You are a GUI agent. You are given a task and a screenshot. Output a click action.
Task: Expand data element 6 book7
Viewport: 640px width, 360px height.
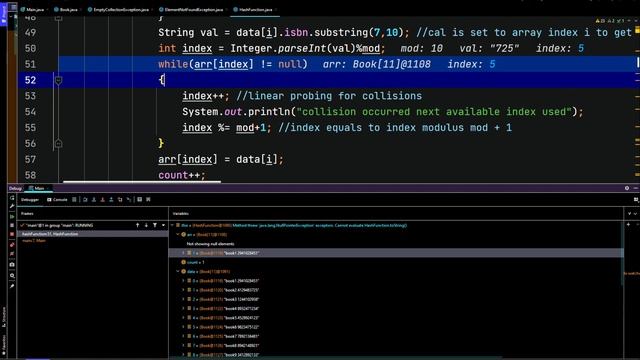(183, 336)
